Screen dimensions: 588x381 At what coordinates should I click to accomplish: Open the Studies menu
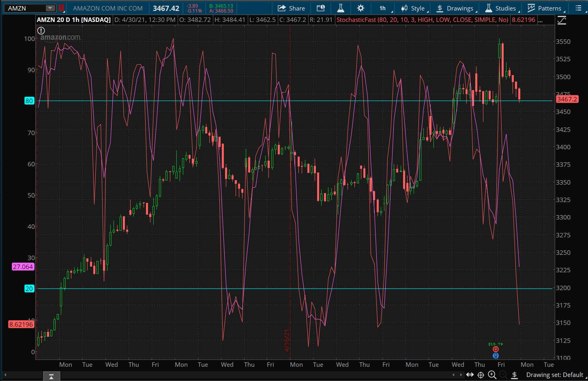pyautogui.click(x=500, y=8)
